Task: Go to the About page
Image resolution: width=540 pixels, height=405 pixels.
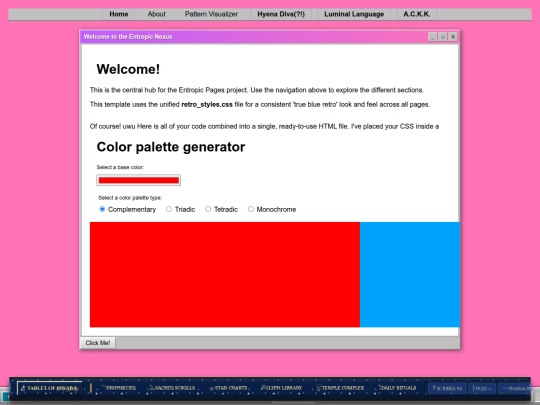Action: click(156, 14)
